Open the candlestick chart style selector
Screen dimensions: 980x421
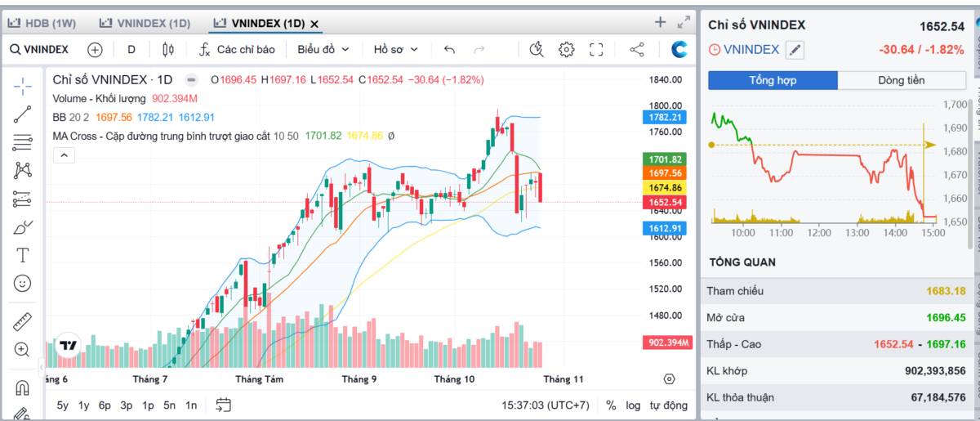coord(168,50)
